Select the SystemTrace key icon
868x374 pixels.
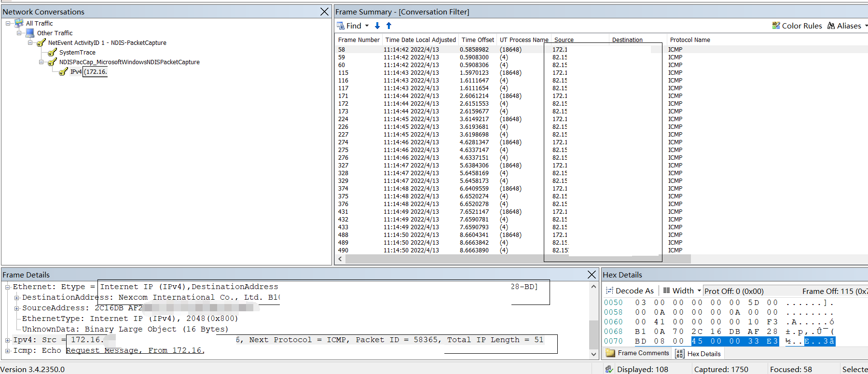coord(52,52)
